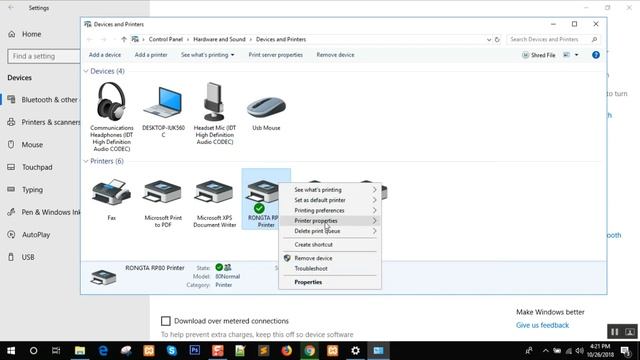Click Add a printer toolbar button
The image size is (640, 360).
tap(151, 55)
